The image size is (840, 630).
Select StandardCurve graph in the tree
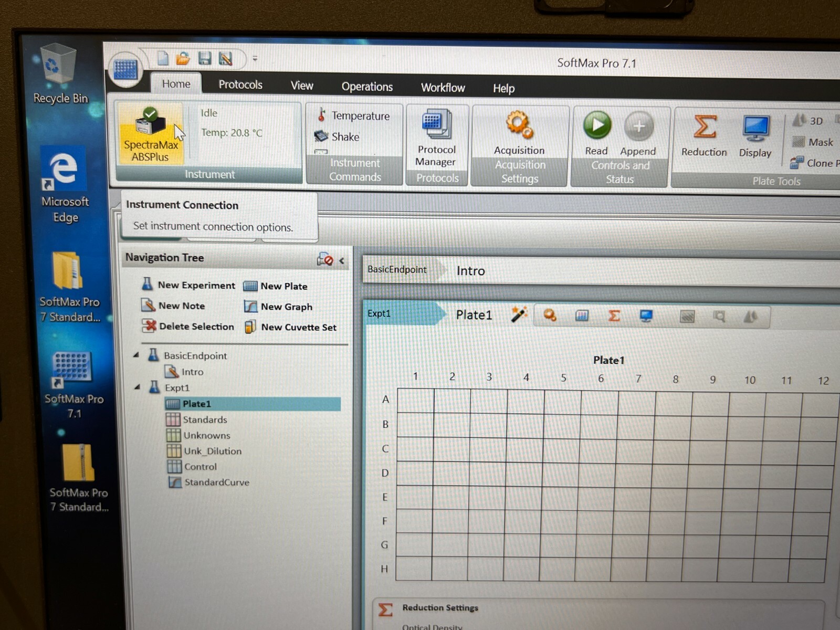[x=209, y=482]
